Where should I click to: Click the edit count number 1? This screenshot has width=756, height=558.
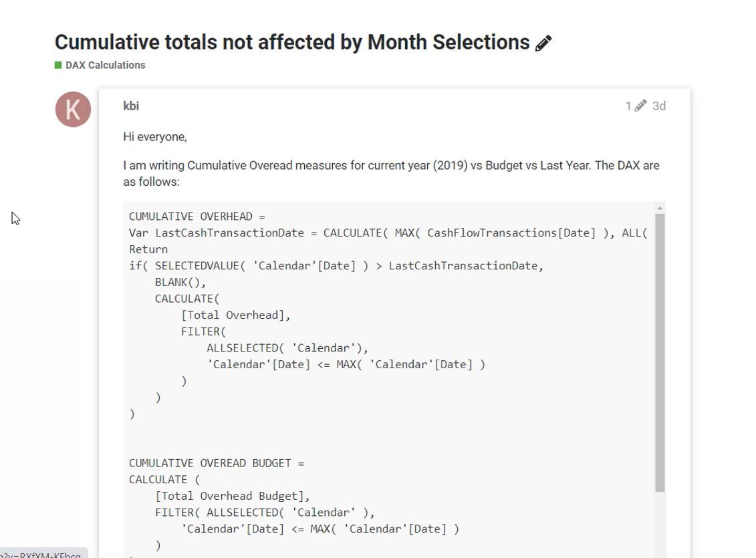[628, 106]
